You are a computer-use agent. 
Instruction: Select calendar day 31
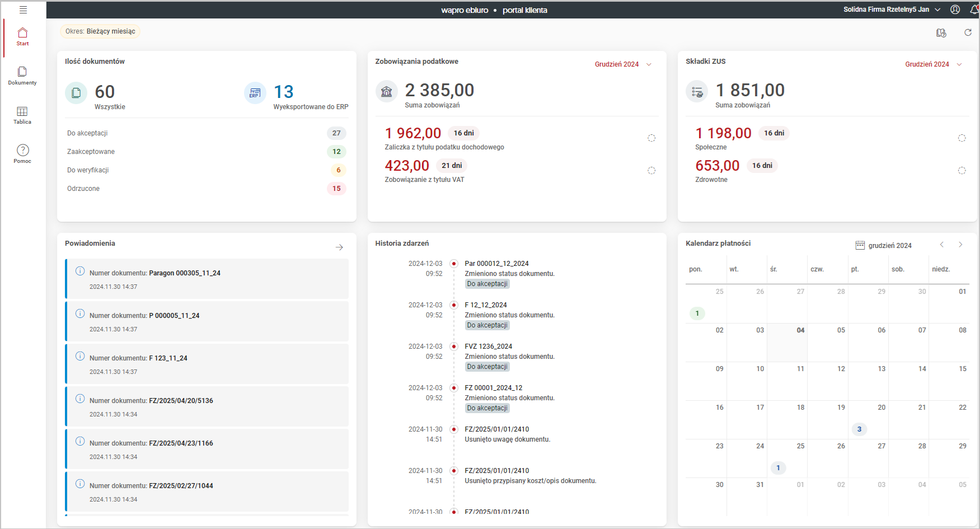tap(747, 497)
